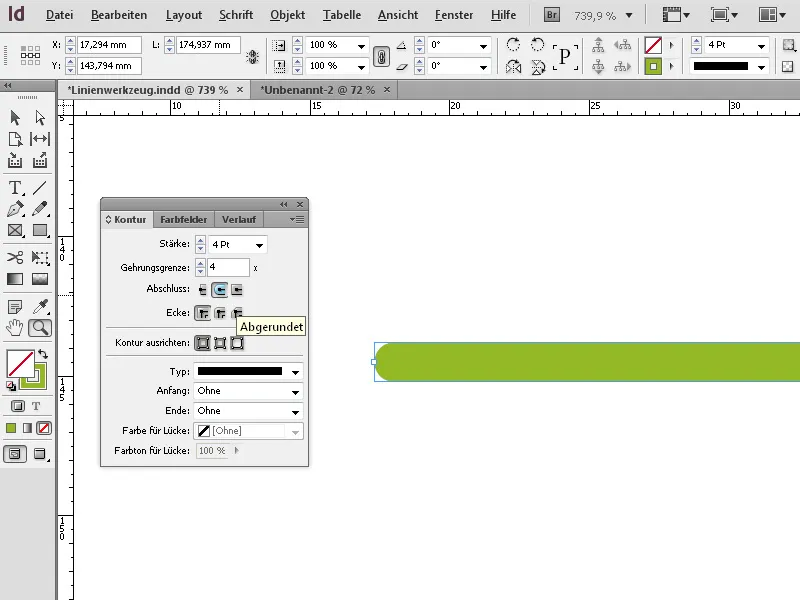Image resolution: width=800 pixels, height=600 pixels.
Task: Select the Note tool
Action: click(x=15, y=307)
